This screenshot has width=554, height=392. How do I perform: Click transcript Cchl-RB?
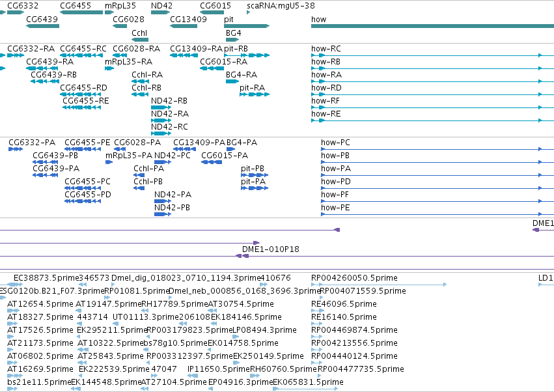point(146,88)
